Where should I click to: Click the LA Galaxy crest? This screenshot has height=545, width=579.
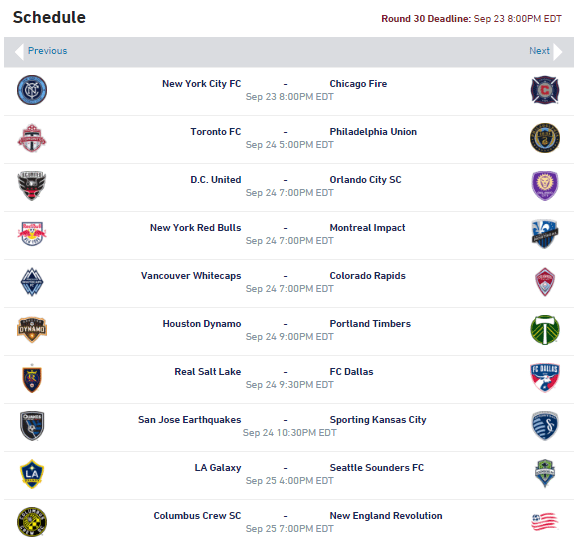click(x=32, y=474)
